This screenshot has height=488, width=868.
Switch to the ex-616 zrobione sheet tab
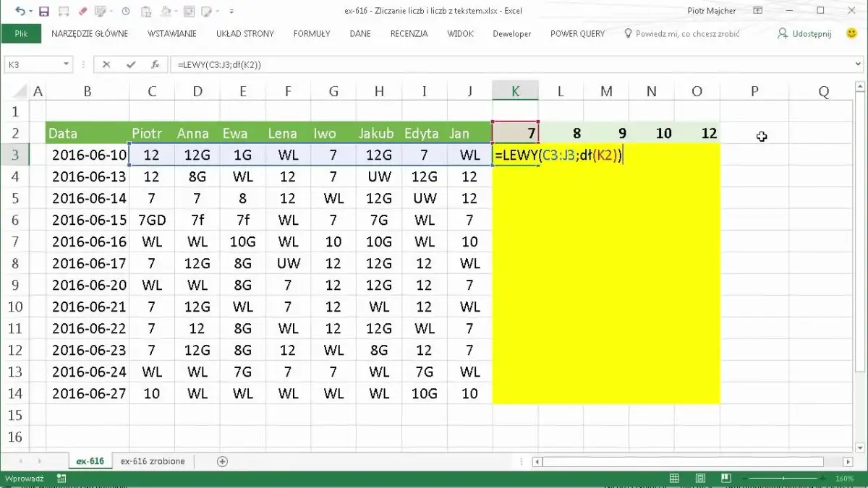[152, 461]
